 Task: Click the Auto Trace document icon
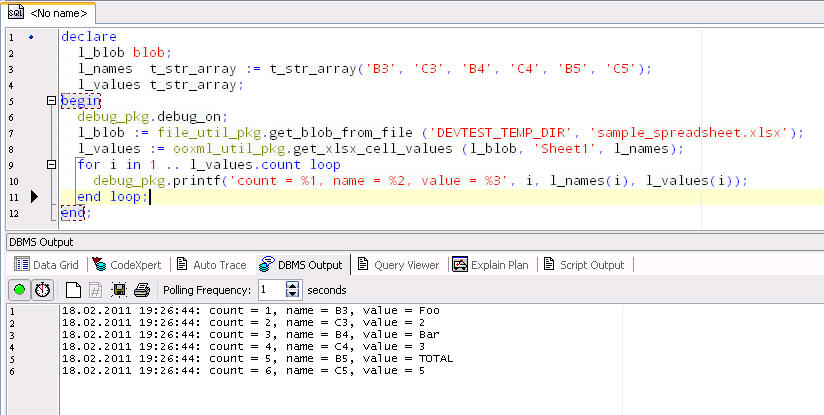pos(182,264)
